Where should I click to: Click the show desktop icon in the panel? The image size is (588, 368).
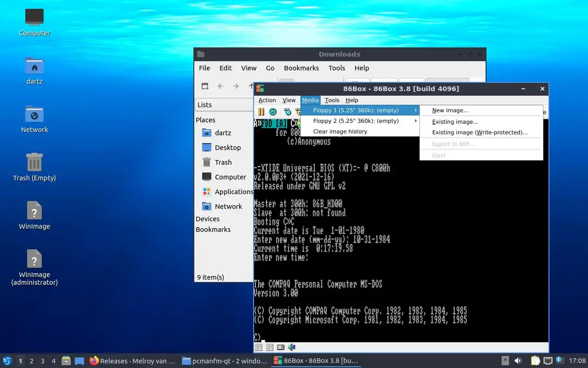[x=79, y=361]
